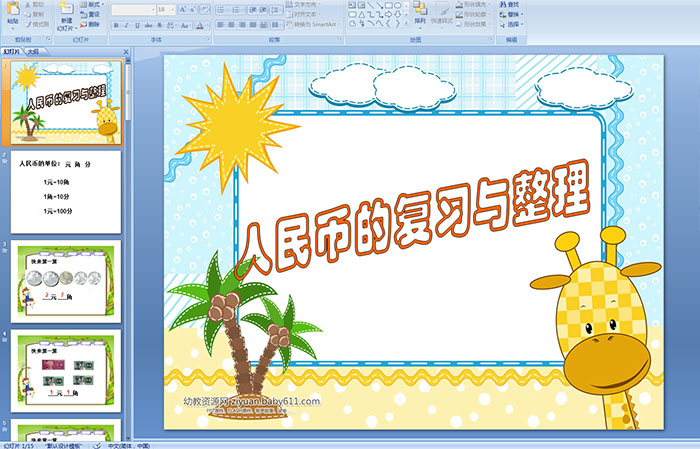Select the text box shape in gallery

(x=353, y=6)
